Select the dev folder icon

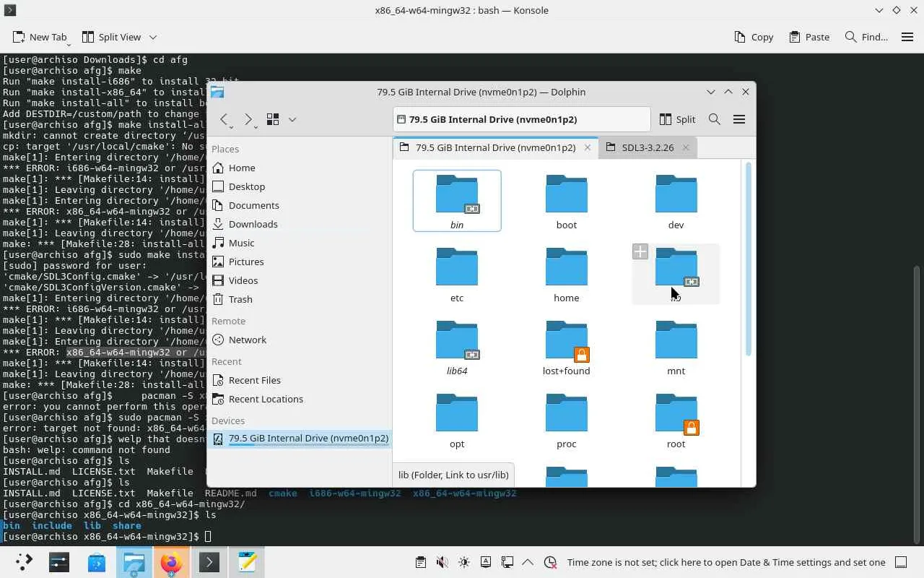[x=676, y=194]
